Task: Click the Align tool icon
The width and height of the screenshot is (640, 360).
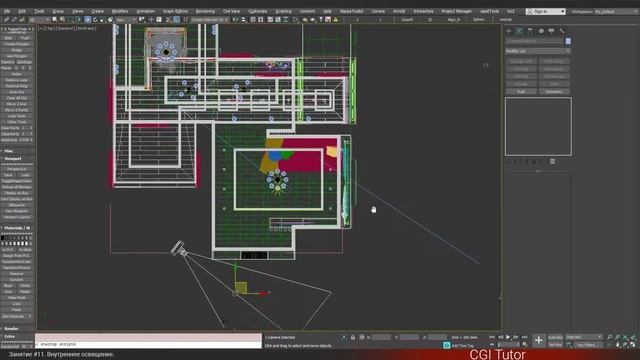Action: click(244, 20)
